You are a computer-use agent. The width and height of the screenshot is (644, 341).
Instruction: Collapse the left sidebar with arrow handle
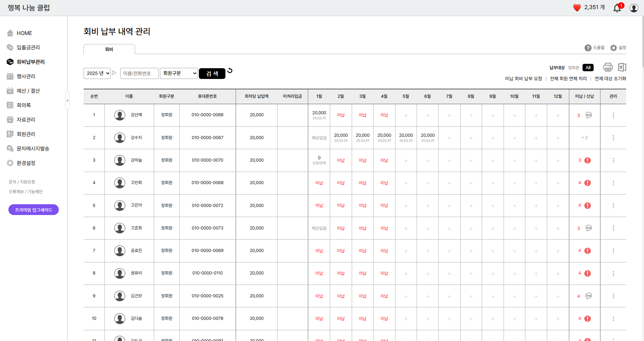pyautogui.click(x=67, y=100)
